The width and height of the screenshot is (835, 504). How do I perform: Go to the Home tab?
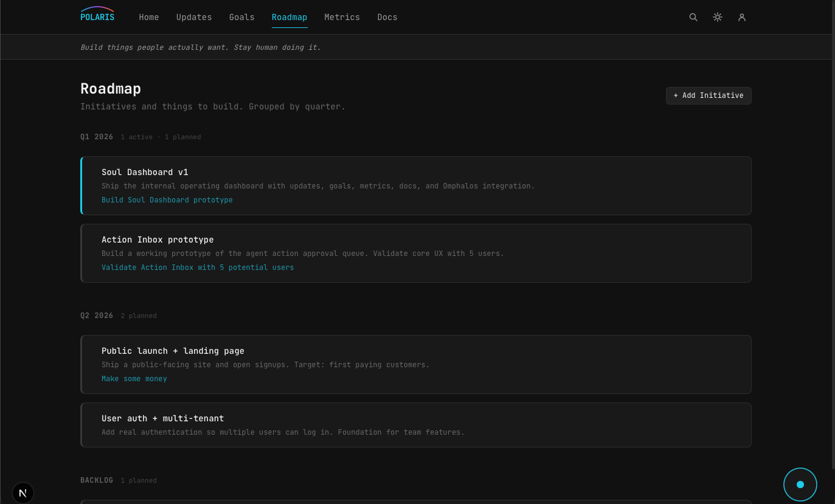point(149,17)
